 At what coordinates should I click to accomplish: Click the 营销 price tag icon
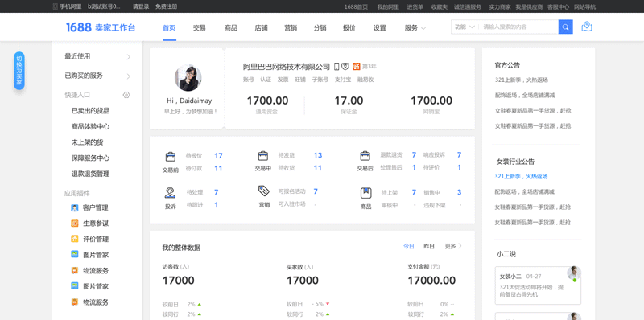click(x=264, y=191)
